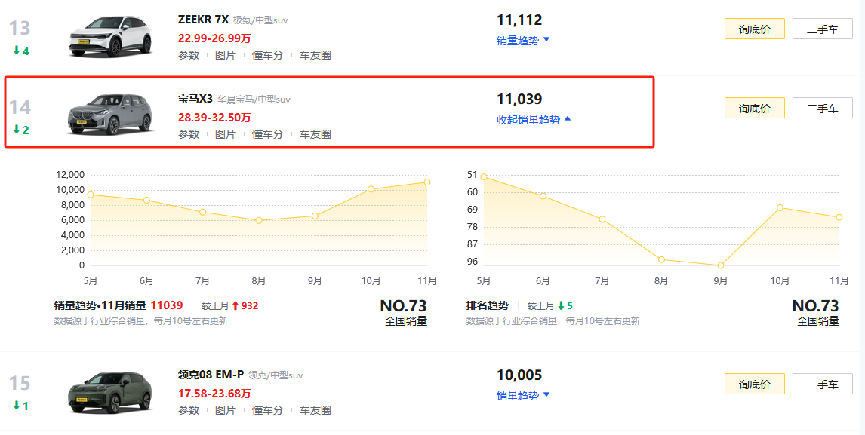
Task: Click NO.73 全国销量 under ranking chart
Action: (x=815, y=312)
